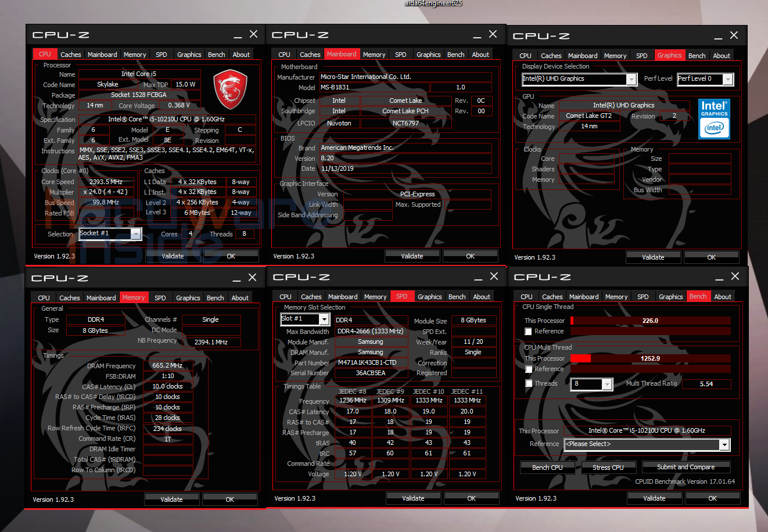Open SPD tab in Memory window
Image resolution: width=768 pixels, height=532 pixels.
[160, 298]
